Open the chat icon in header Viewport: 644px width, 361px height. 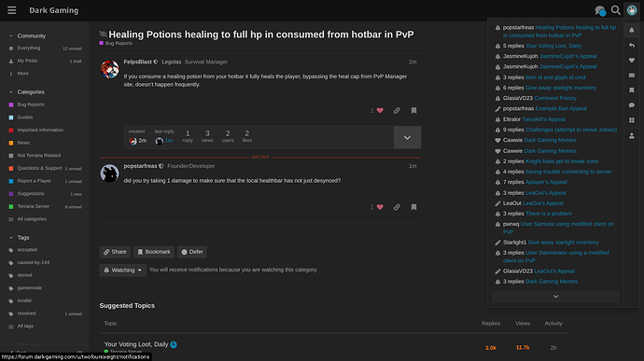tap(599, 10)
